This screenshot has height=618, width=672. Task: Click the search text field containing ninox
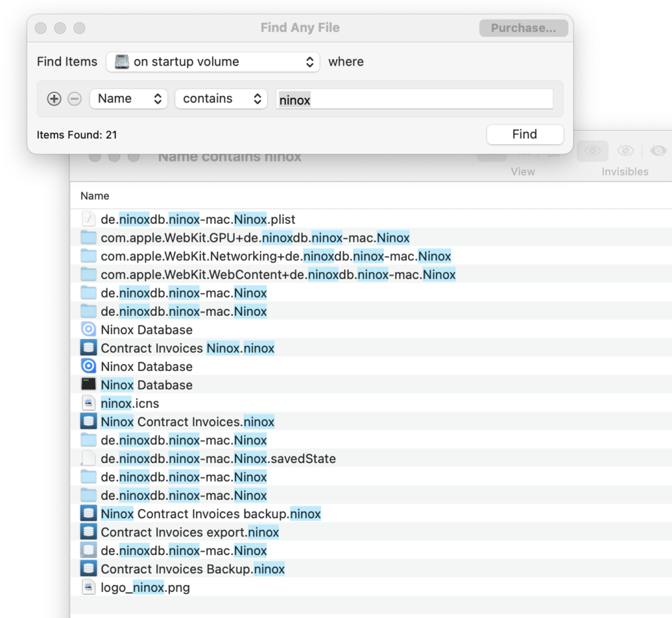[x=415, y=99]
